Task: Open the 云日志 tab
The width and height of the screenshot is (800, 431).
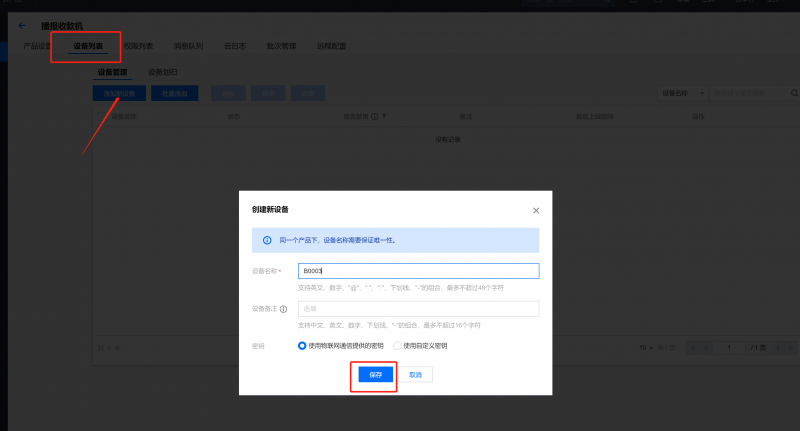Action: 234,46
